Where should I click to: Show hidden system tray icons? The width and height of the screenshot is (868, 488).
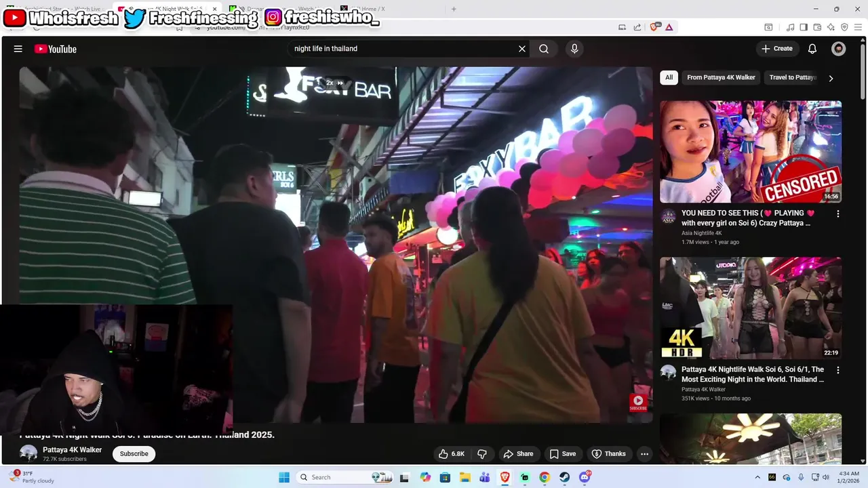757,477
